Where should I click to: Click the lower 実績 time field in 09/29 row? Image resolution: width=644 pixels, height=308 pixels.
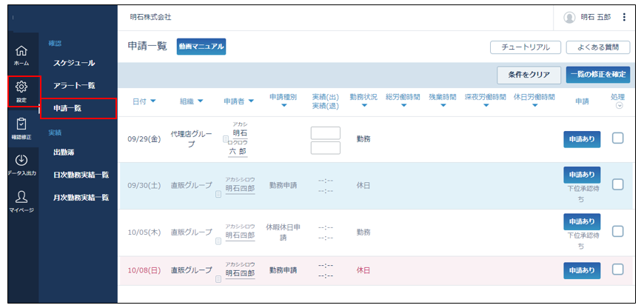point(325,148)
